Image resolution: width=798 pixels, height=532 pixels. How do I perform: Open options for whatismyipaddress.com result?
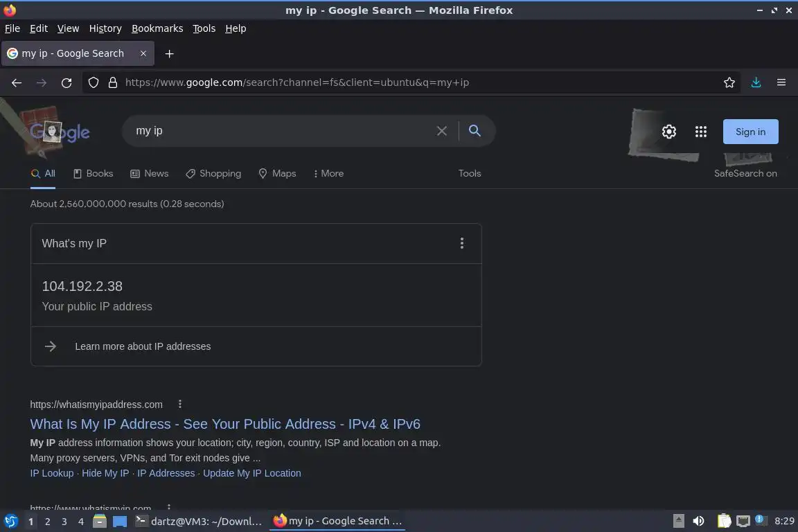pyautogui.click(x=179, y=405)
